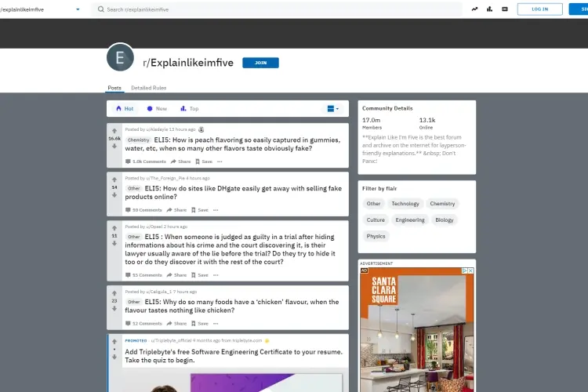The image size is (588, 392).
Task: Open the peach flavoring post title
Action: tap(233, 144)
